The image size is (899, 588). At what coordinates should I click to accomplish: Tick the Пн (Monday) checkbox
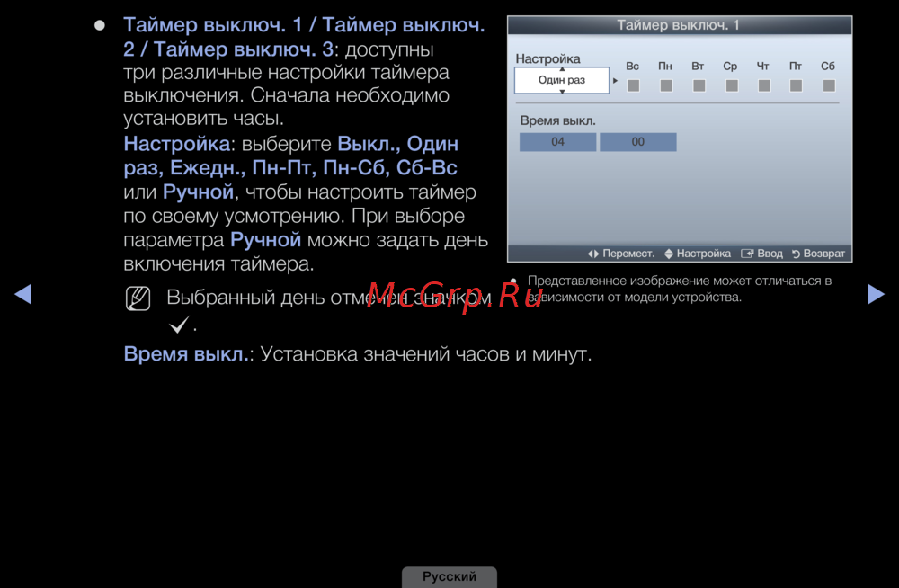[665, 85]
